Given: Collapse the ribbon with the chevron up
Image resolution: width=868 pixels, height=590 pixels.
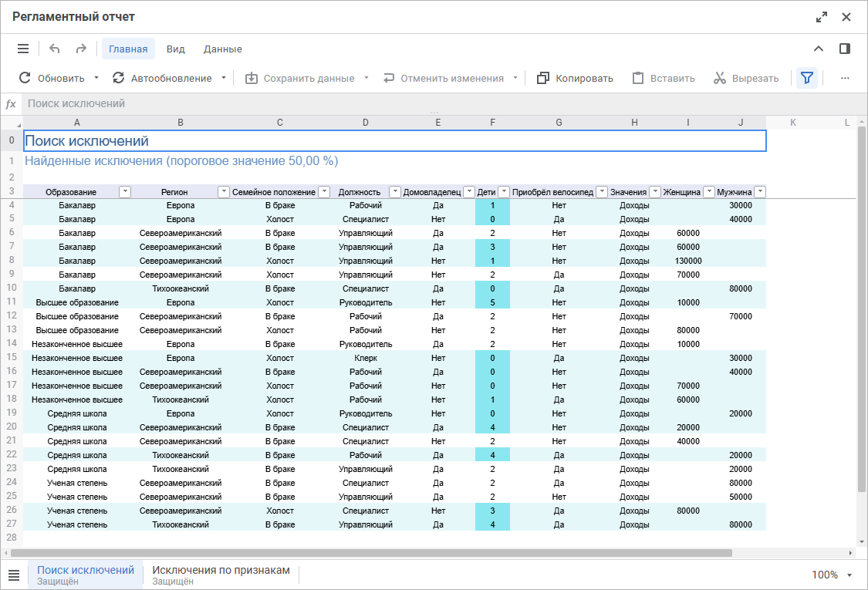Looking at the screenshot, I should click(818, 49).
